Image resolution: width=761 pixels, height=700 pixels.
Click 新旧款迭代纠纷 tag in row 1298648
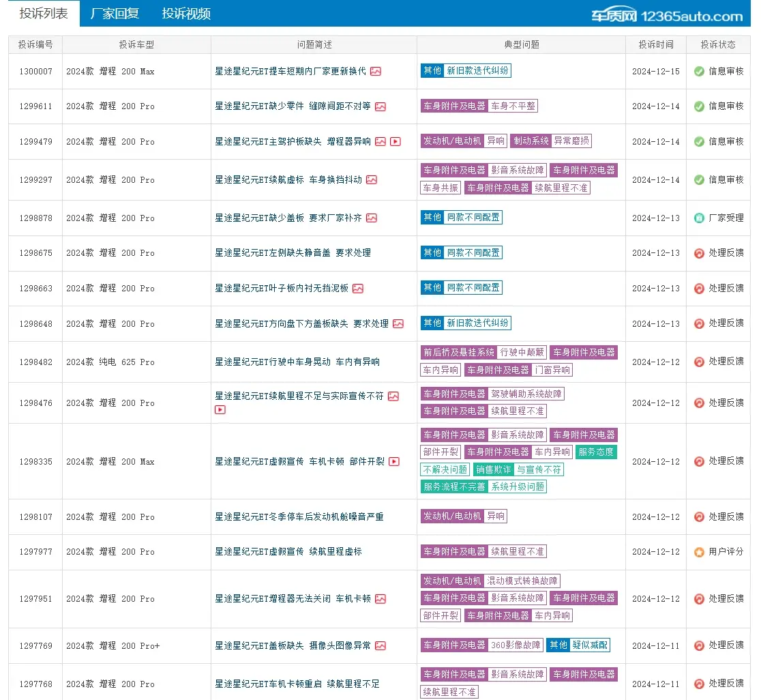477,323
